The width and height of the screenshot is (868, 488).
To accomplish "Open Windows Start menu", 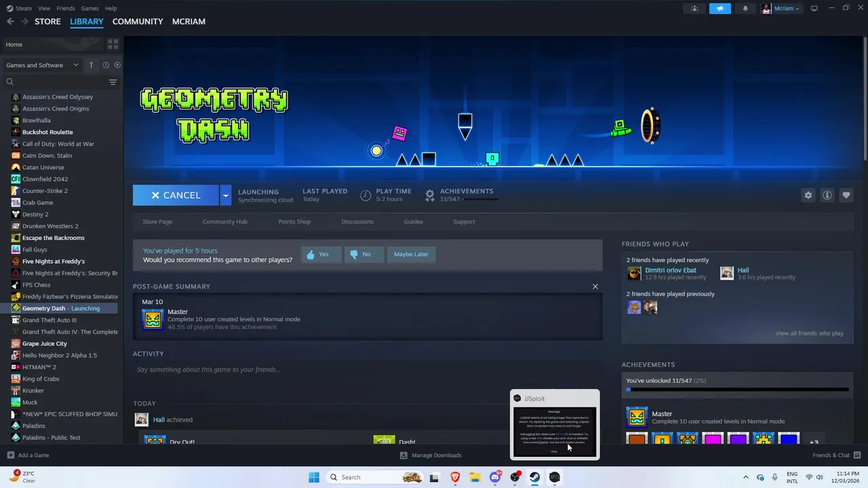I will tap(314, 477).
